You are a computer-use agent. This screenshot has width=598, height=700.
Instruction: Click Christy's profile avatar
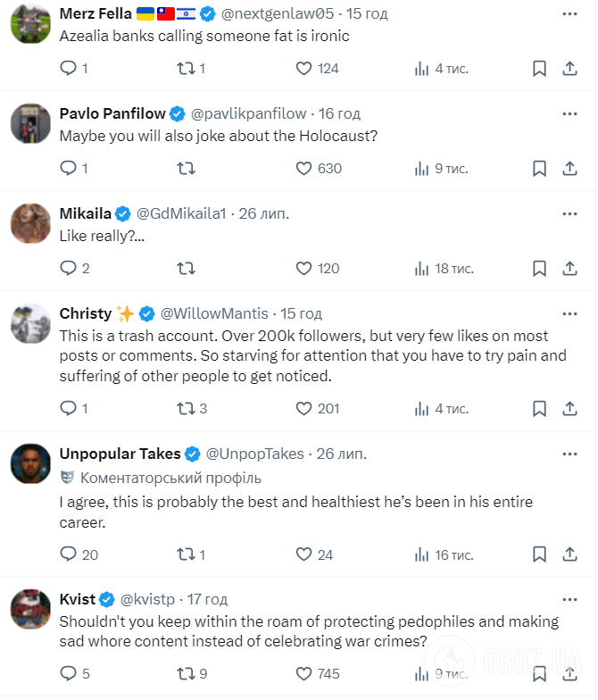(x=30, y=323)
